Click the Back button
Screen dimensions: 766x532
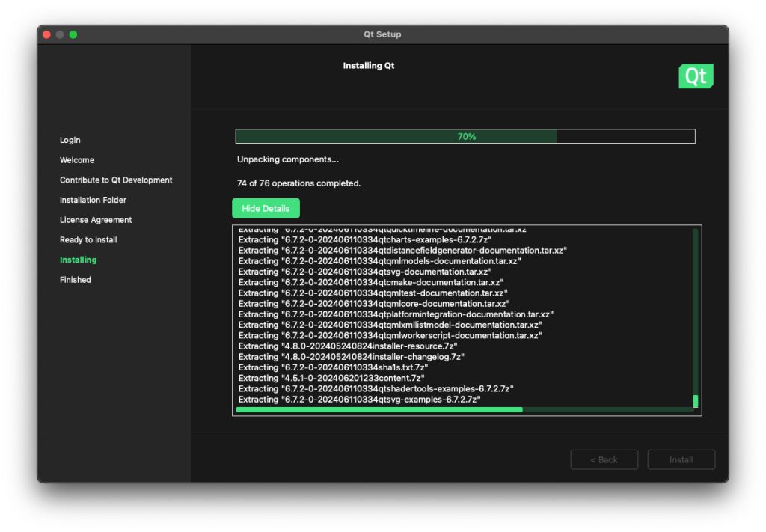point(604,459)
